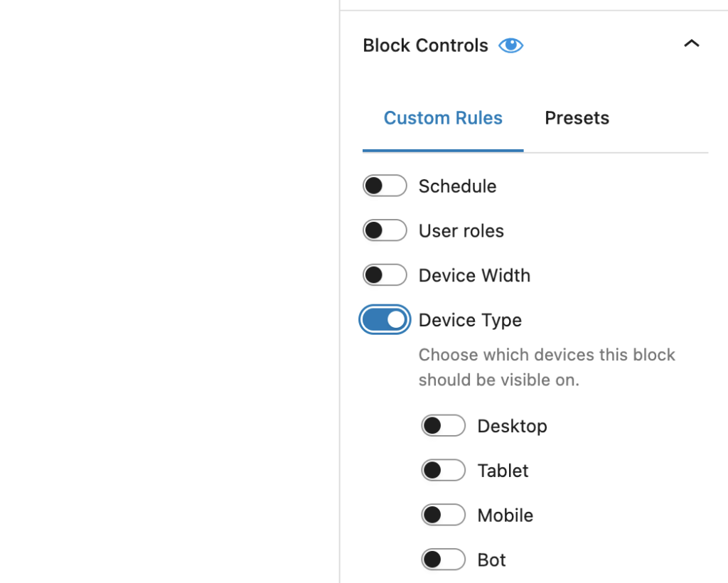Collapse the Block Controls panel
This screenshot has height=583, width=728.
click(691, 43)
